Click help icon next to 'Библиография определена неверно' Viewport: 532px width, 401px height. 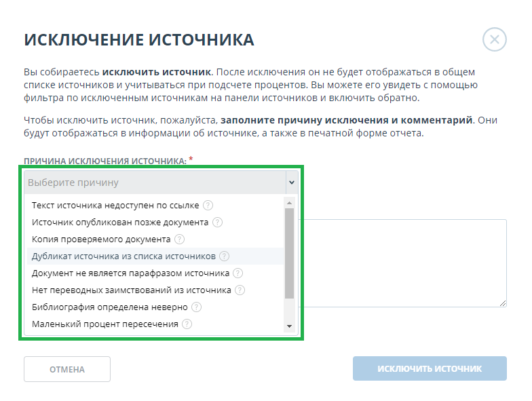coord(197,307)
